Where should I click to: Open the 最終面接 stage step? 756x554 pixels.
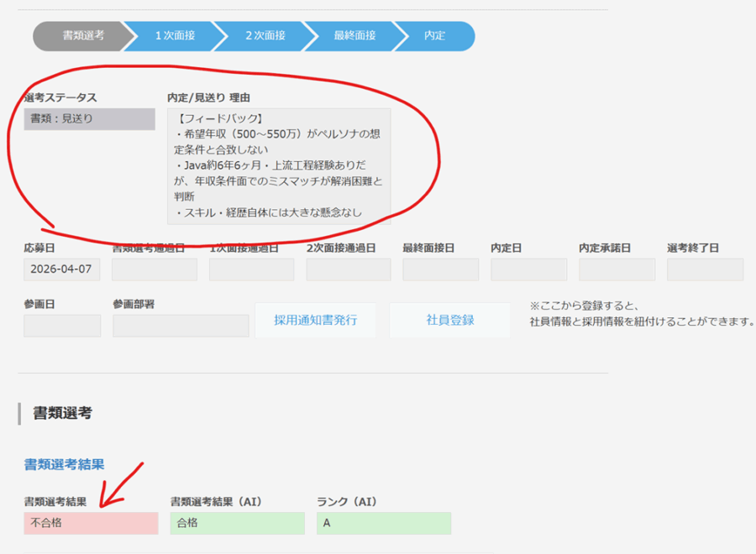(354, 36)
